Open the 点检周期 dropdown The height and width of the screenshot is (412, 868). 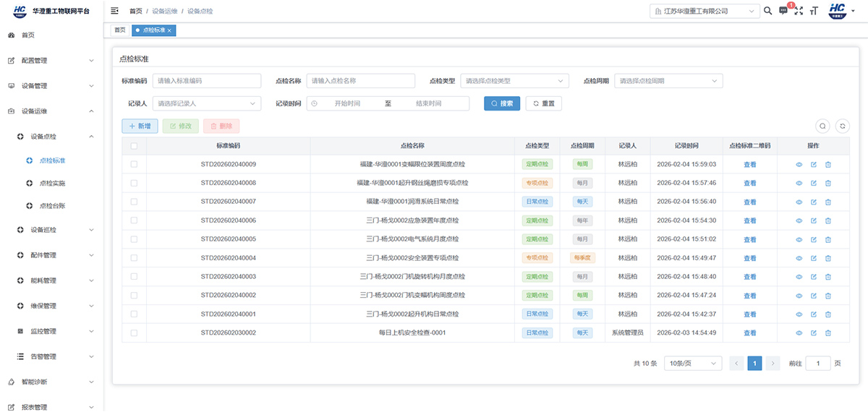pos(668,81)
